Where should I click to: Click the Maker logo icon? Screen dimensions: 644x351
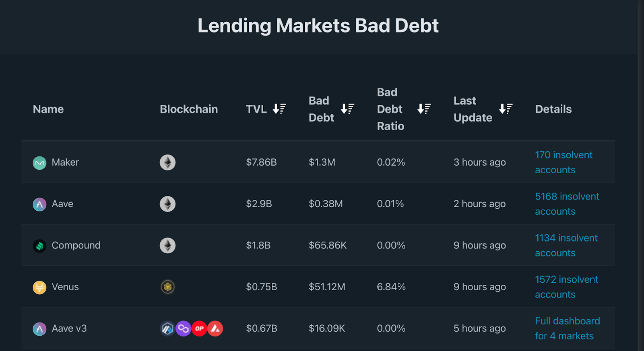(x=39, y=163)
